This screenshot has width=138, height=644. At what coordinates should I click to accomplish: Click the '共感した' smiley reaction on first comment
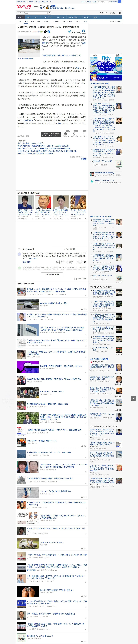pyautogui.click(x=57, y=262)
